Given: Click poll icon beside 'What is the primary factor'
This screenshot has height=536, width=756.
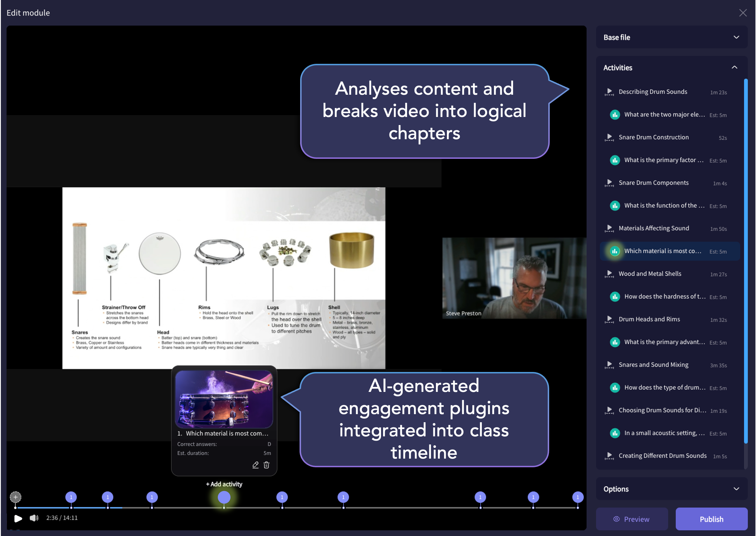Looking at the screenshot, I should [615, 160].
